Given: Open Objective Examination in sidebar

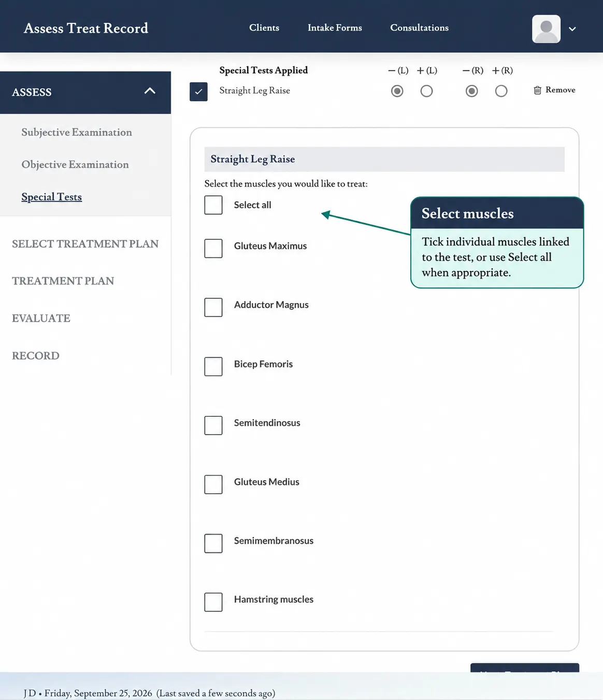Looking at the screenshot, I should click(x=75, y=164).
